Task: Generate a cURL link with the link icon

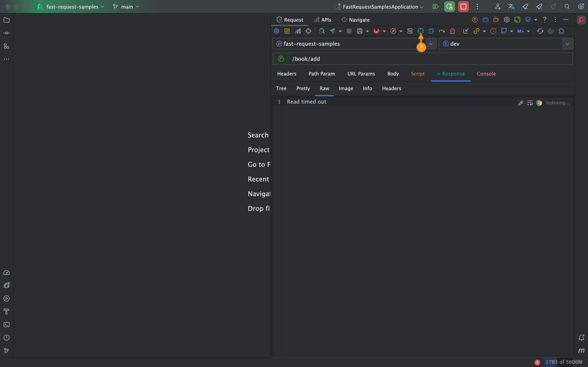Action: click(x=477, y=31)
